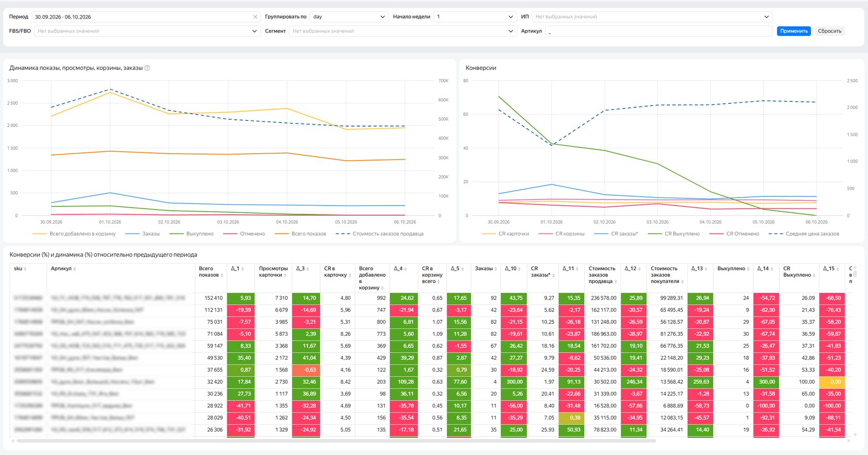The width and height of the screenshot is (868, 455).
Task: Toggle Всего добавлено в корзину legend series
Action: point(74,234)
